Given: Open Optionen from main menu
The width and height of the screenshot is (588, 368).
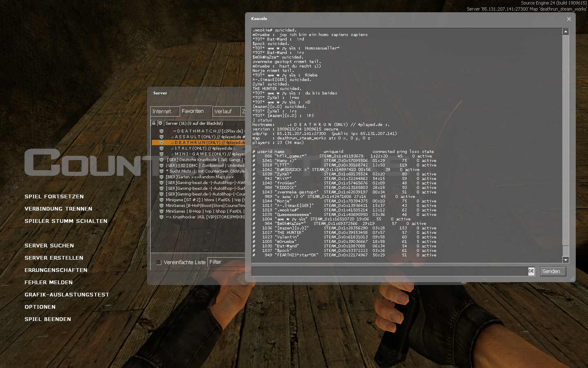Looking at the screenshot, I should 40,307.
